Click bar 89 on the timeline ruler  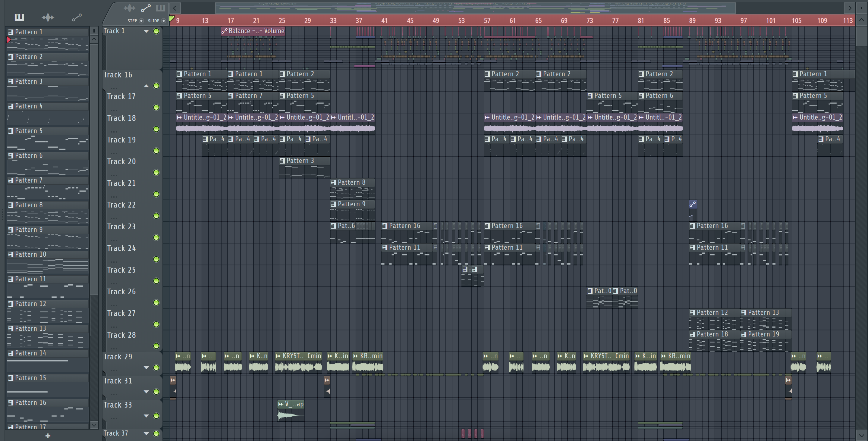point(692,20)
